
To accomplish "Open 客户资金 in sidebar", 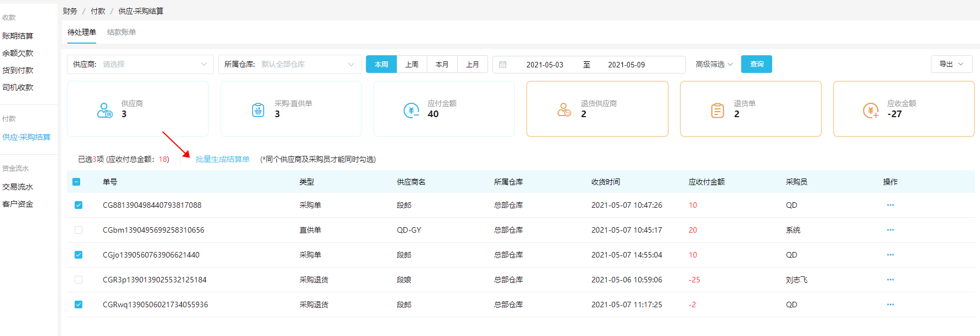I will click(x=18, y=204).
